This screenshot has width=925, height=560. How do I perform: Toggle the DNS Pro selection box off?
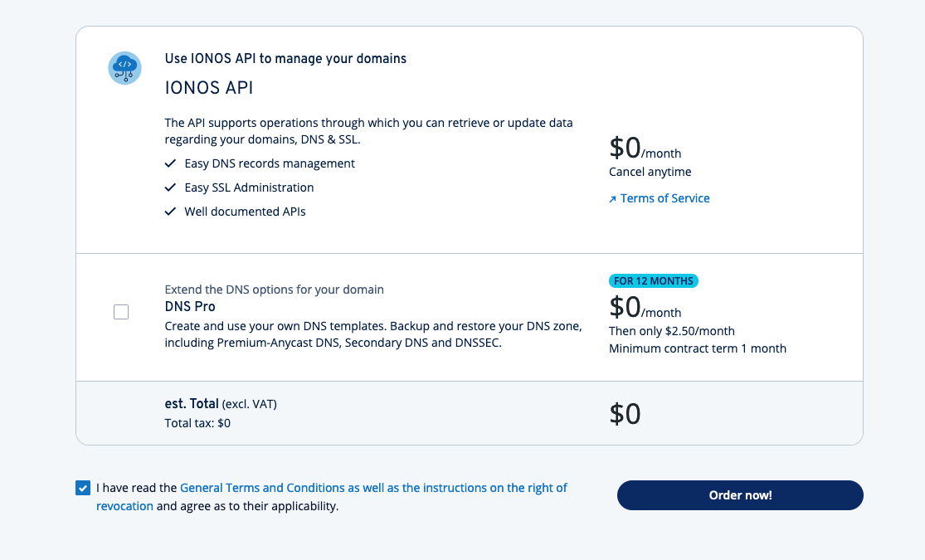(x=121, y=312)
